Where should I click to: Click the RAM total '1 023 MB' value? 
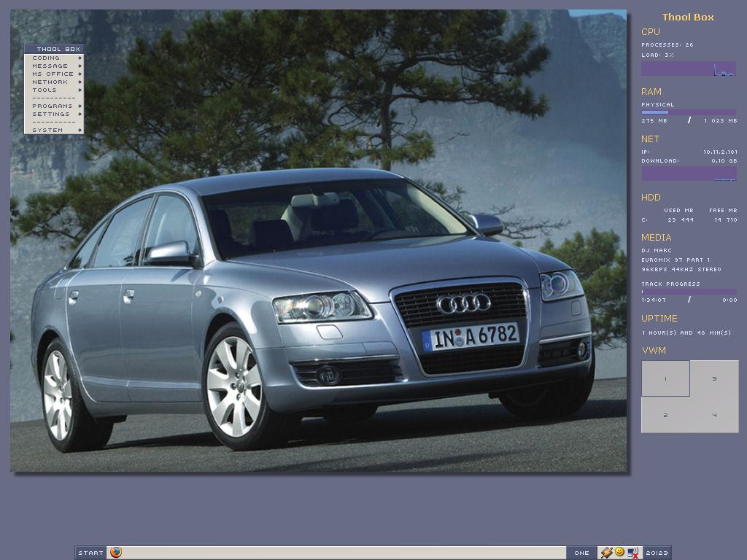[720, 121]
